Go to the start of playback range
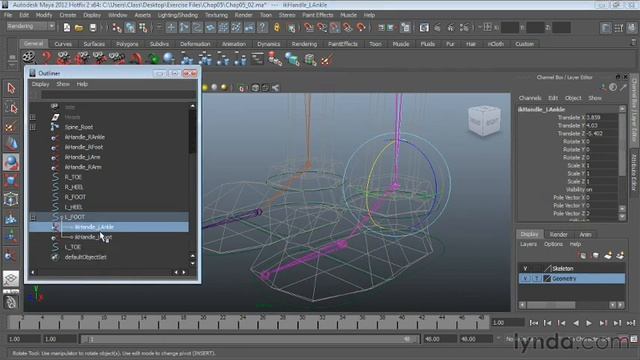 533,323
